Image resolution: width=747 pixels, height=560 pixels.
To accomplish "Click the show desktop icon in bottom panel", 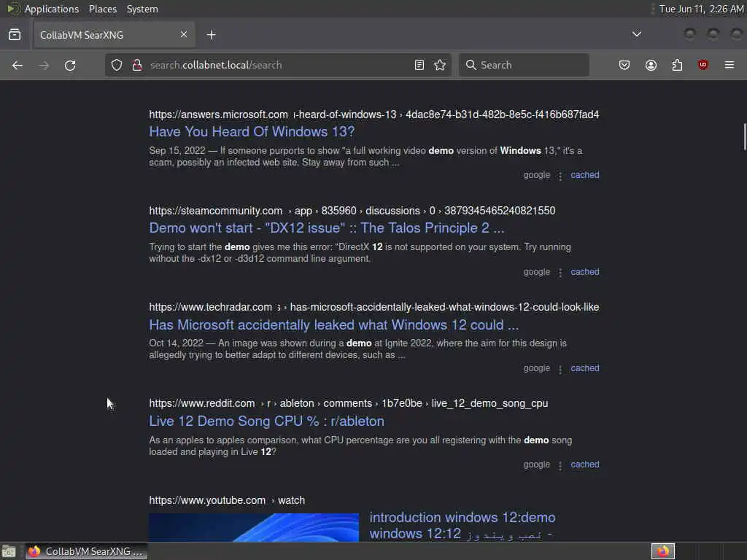I will [9, 551].
